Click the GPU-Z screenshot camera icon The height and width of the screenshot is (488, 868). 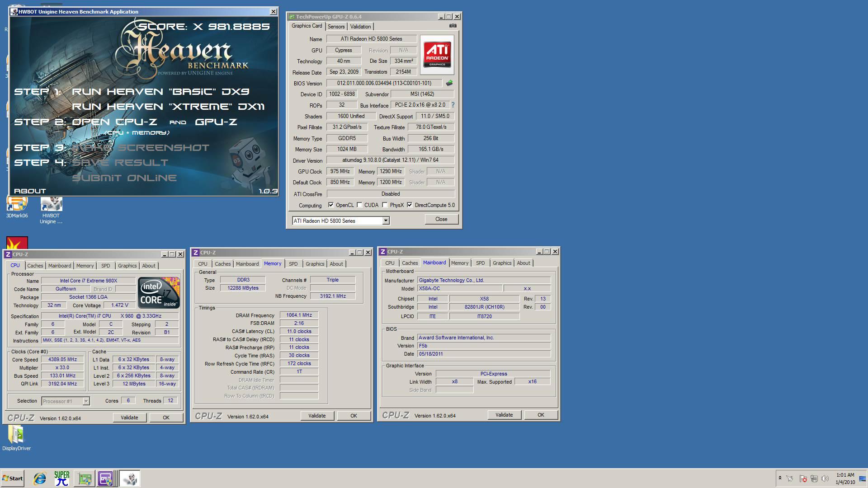click(x=453, y=26)
